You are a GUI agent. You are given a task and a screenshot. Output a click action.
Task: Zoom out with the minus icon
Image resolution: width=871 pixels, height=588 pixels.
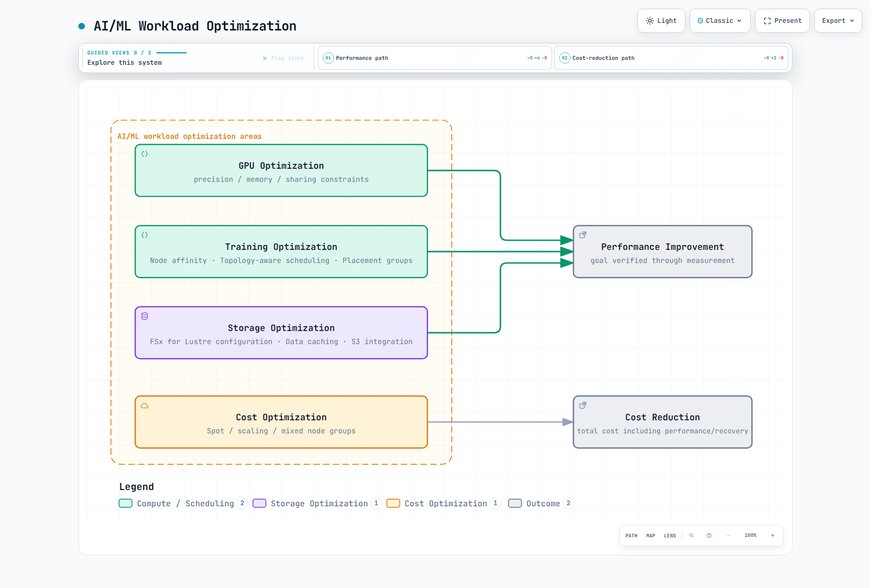click(x=728, y=536)
